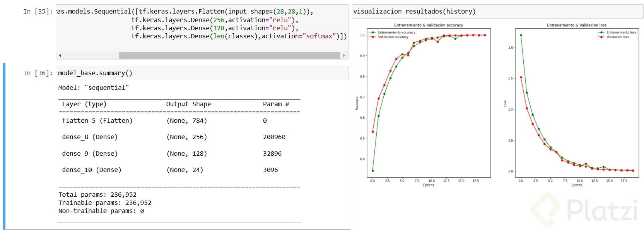Select the In [36]: prompt label
Image resolution: width=644 pixels, height=230 pixels.
(x=38, y=73)
